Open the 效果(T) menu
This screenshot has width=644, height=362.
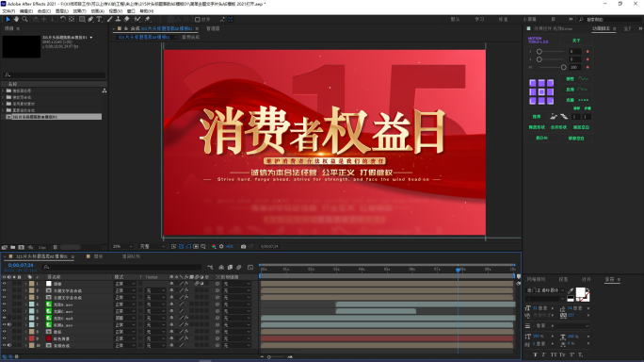tap(79, 11)
